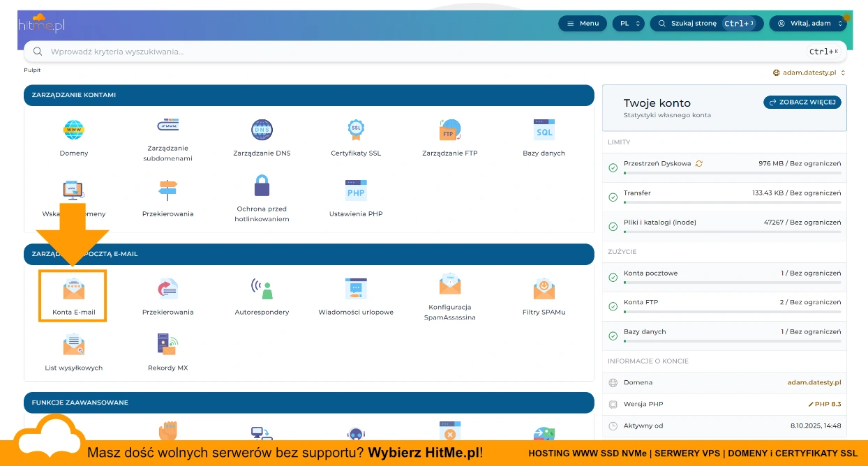The height and width of the screenshot is (466, 868).
Task: Open Witaj, adam user dropdown
Action: point(809,24)
